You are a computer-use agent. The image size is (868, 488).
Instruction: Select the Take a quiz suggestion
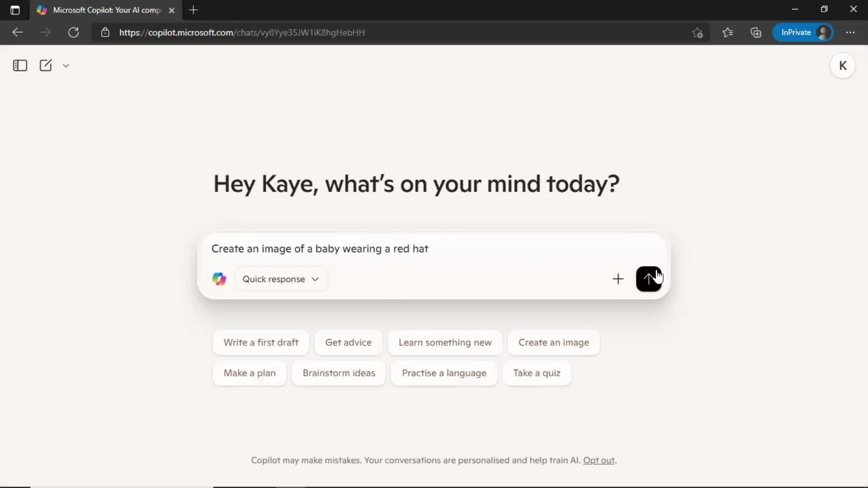pos(537,373)
